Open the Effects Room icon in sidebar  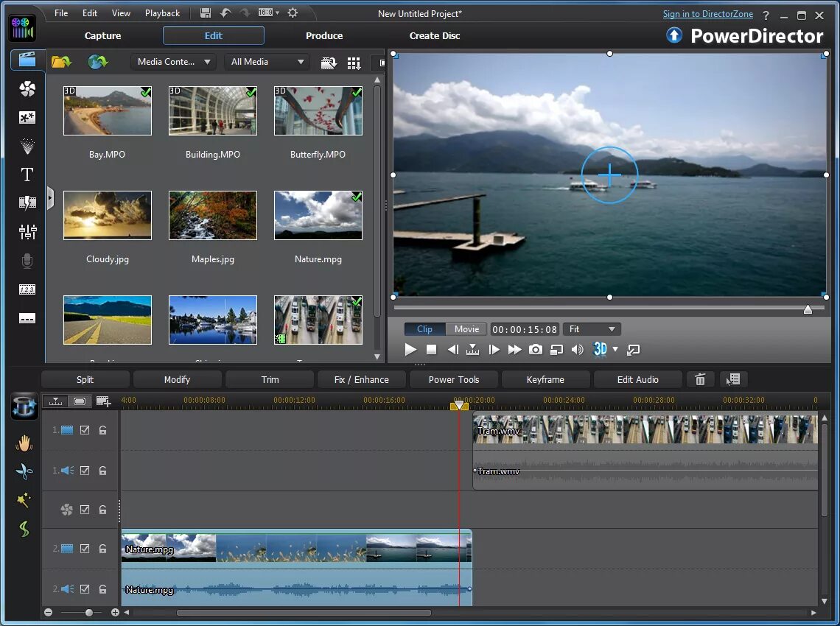point(27,89)
